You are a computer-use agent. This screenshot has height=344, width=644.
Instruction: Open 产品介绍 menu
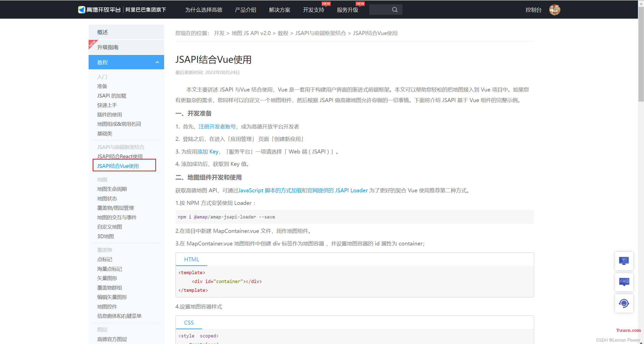click(245, 10)
